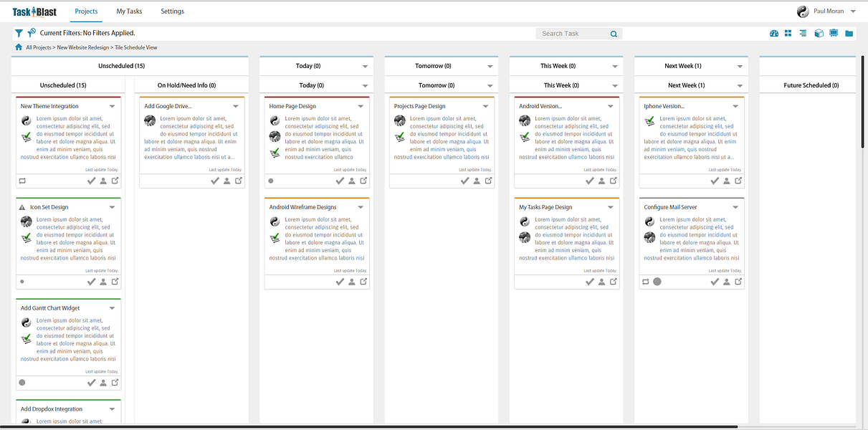Go to All Projects breadcrumb link
Viewport: 868px width, 430px height.
click(38, 47)
